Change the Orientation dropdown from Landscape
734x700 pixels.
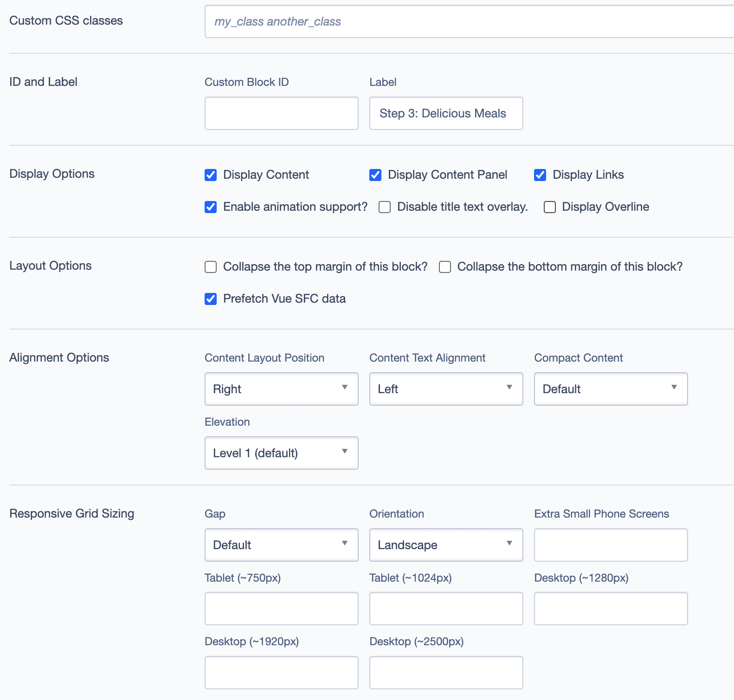pos(446,545)
